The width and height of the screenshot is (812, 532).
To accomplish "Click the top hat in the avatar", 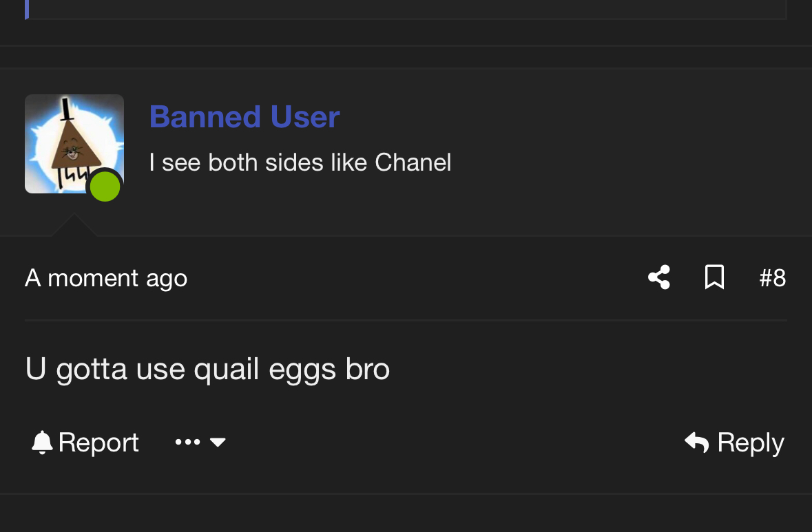I will 66,111.
